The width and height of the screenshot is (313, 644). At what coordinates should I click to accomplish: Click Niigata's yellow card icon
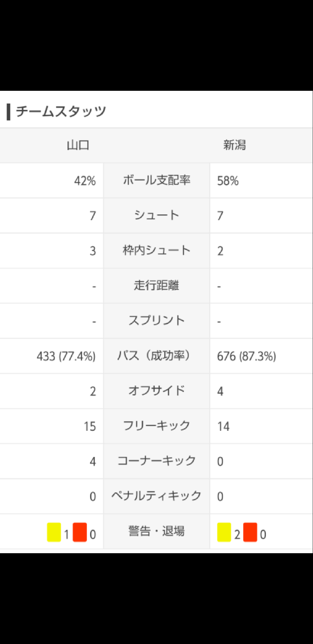[224, 532]
